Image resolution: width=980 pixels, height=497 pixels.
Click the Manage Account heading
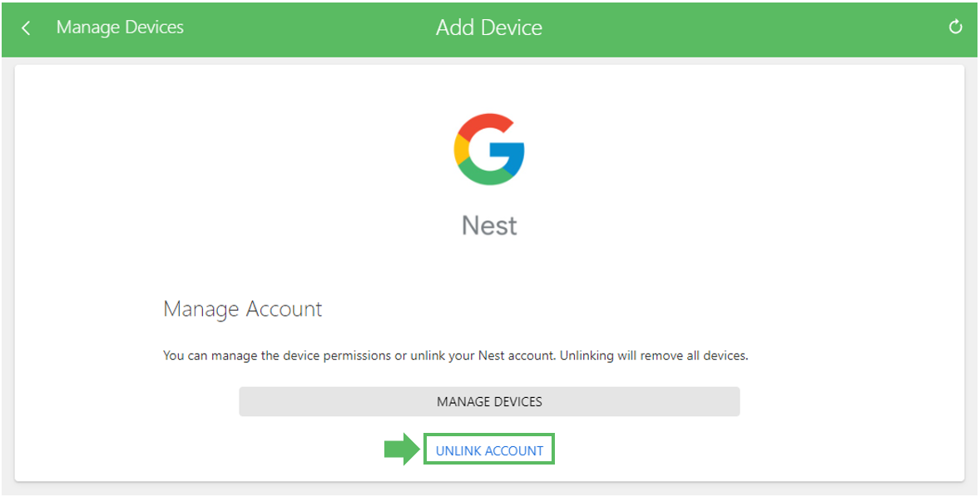pyautogui.click(x=242, y=309)
